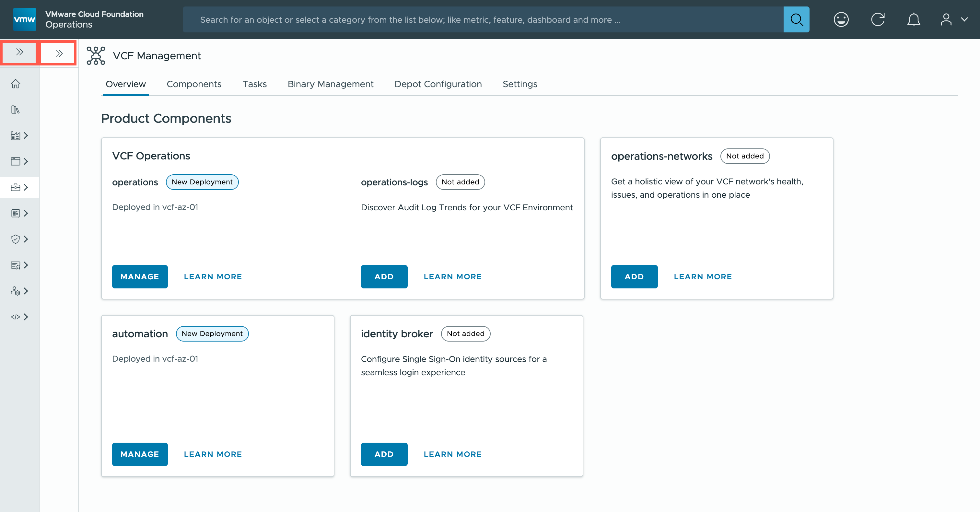980x512 pixels.
Task: Expand the code developer sidebar item
Action: pos(19,317)
